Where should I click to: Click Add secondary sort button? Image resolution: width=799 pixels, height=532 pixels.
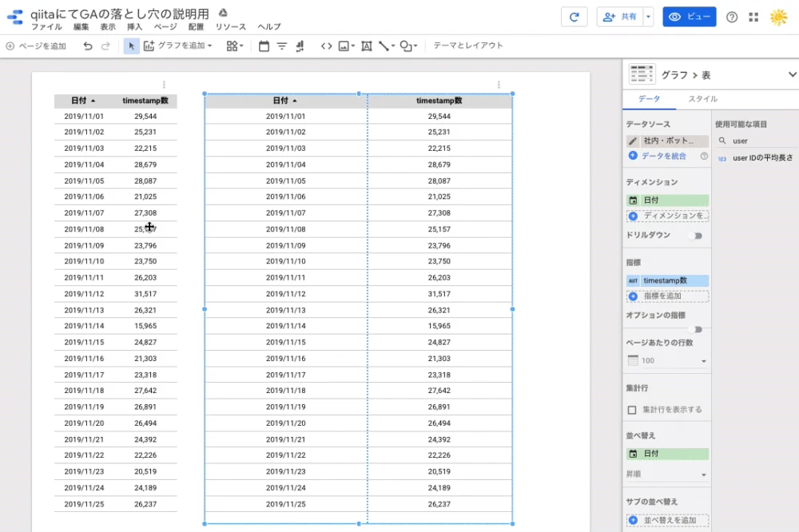click(667, 520)
